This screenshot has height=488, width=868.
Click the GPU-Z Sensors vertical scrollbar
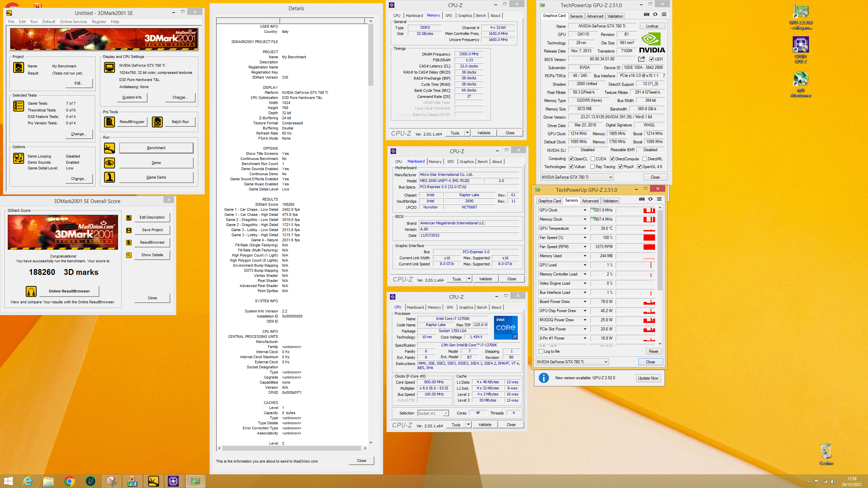tap(659, 276)
